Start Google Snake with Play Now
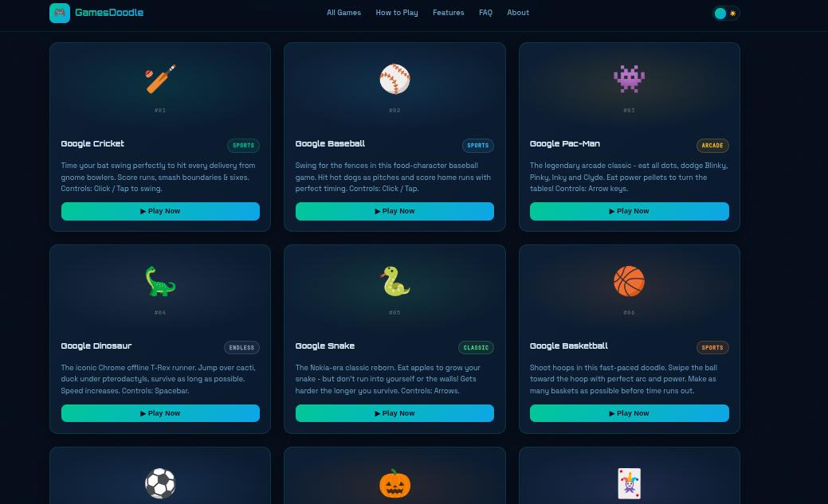828x504 pixels. [394, 413]
